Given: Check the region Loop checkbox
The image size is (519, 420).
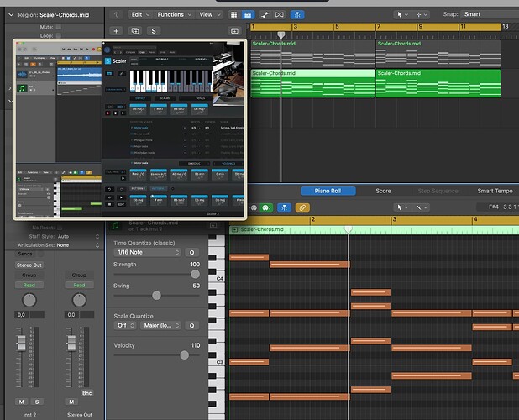Looking at the screenshot, I should point(59,35).
